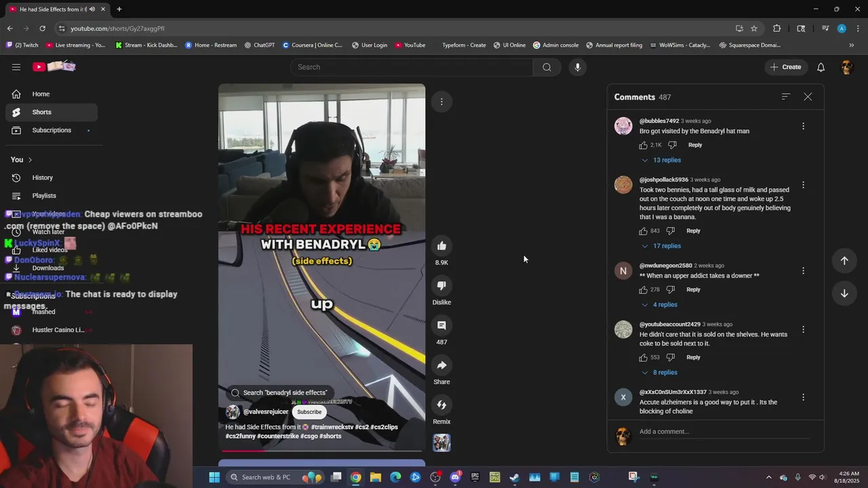Open the account avatar menu
Screen dimensions: 868x488
(x=846, y=67)
